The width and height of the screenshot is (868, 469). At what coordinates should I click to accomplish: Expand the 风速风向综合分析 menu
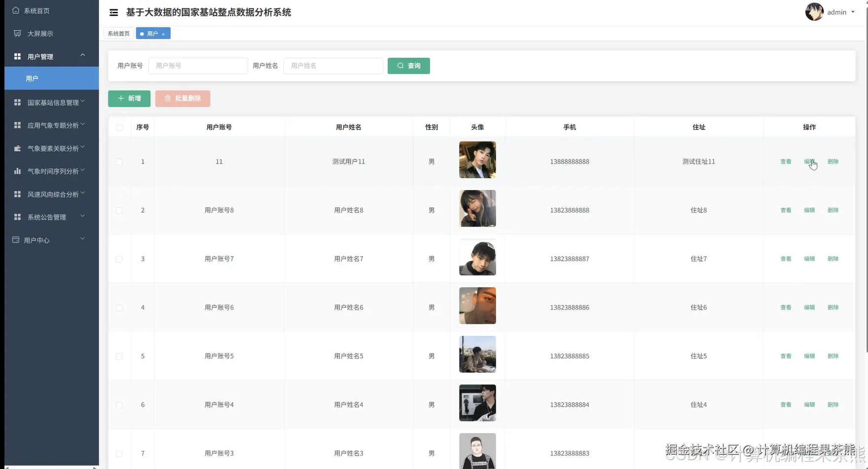[x=83, y=193]
